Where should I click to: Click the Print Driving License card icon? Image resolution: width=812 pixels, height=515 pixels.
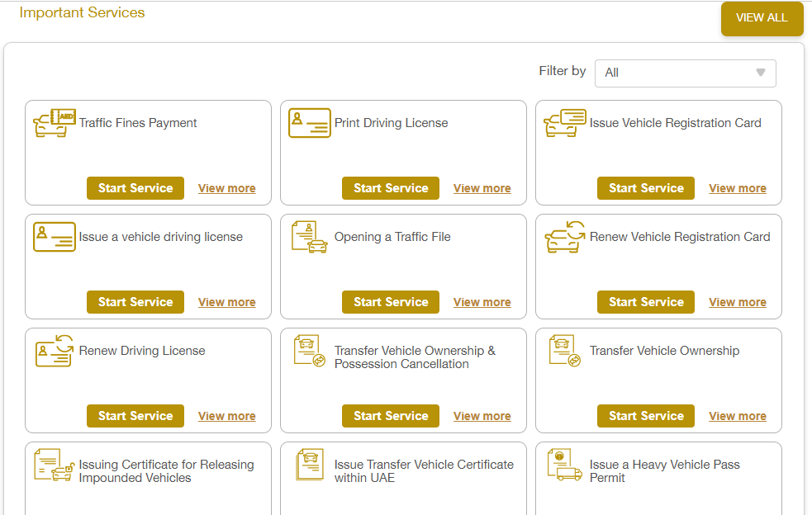(x=310, y=123)
